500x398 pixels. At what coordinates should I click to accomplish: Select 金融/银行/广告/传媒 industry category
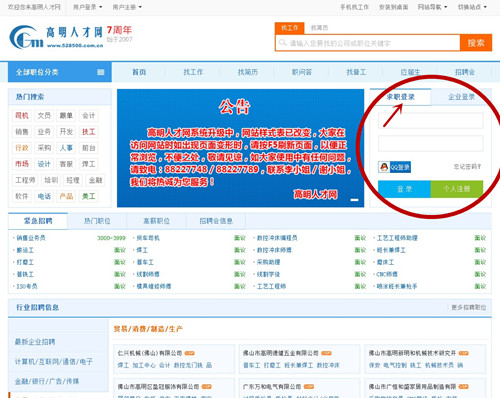tap(47, 381)
